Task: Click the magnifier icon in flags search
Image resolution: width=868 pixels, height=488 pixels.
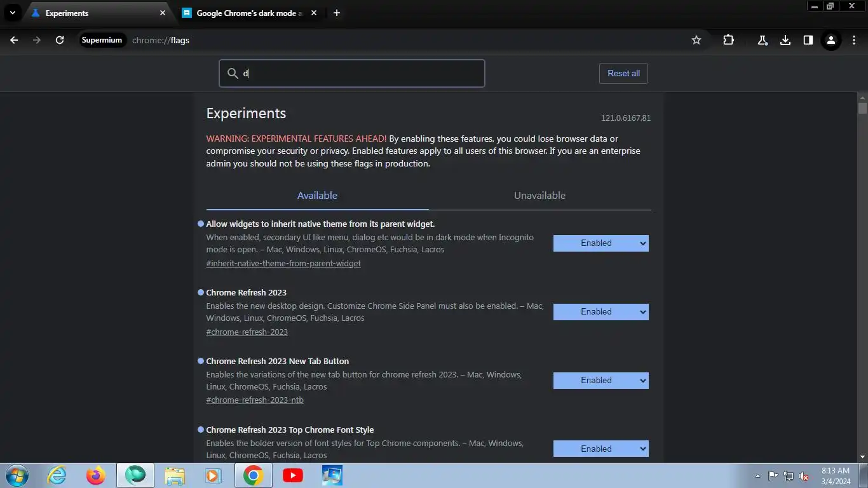Action: pyautogui.click(x=233, y=73)
